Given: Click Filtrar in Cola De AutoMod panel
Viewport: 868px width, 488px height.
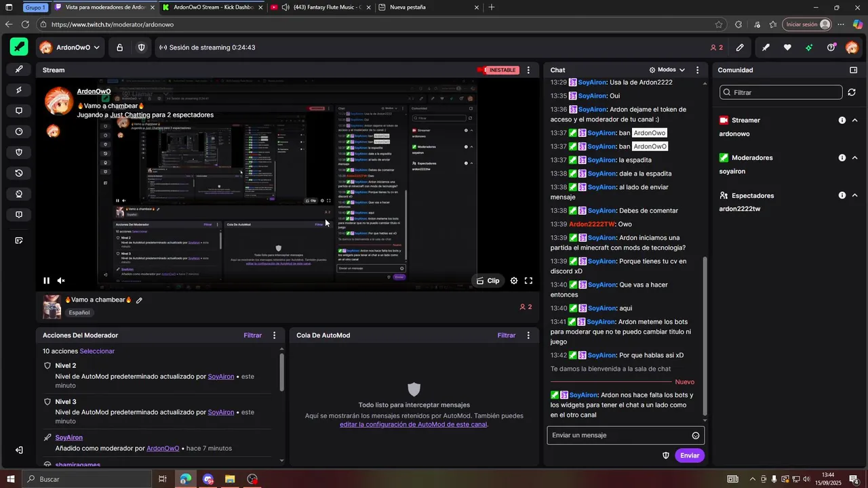Looking at the screenshot, I should pos(507,335).
